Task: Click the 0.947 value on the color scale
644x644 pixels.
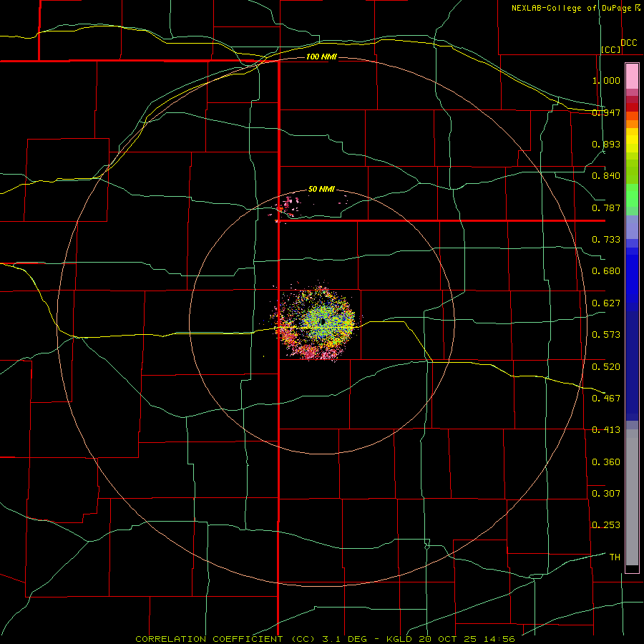Action: tap(606, 112)
